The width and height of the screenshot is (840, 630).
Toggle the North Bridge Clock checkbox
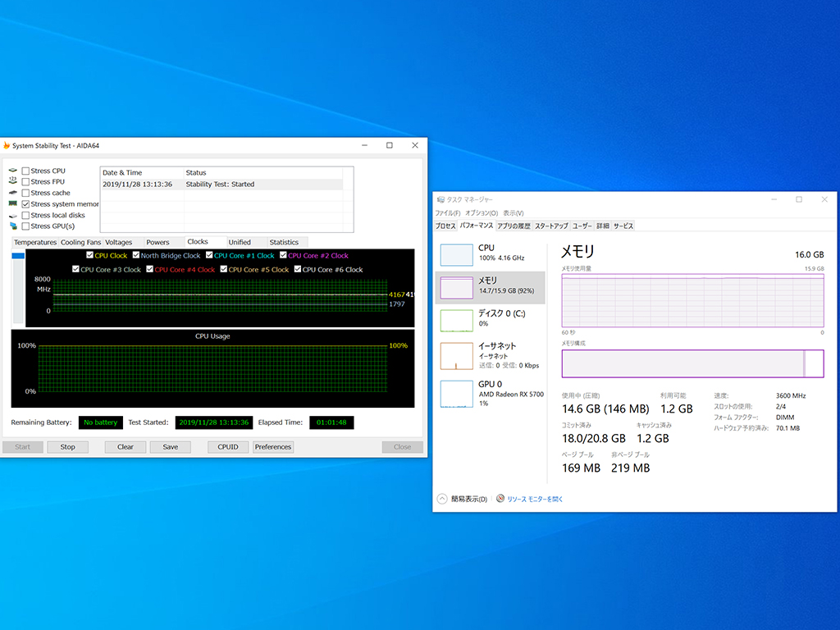(x=136, y=255)
